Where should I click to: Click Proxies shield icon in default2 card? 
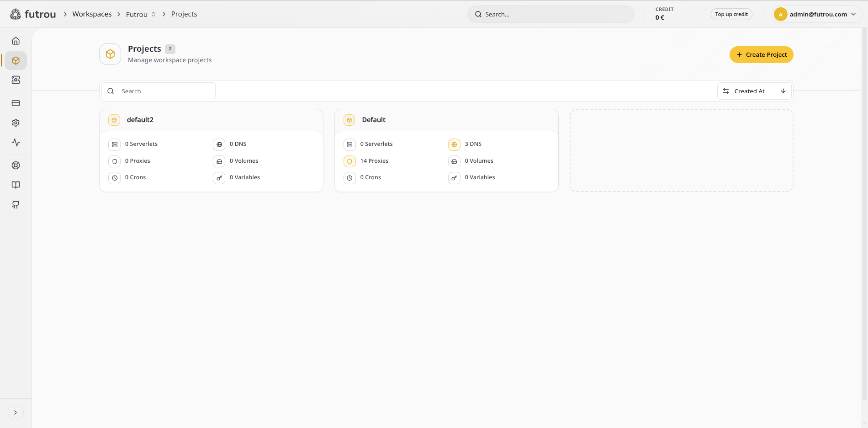[x=115, y=161]
